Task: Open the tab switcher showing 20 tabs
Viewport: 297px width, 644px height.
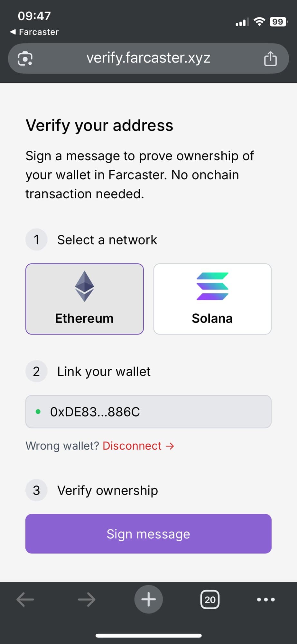Action: click(x=210, y=599)
